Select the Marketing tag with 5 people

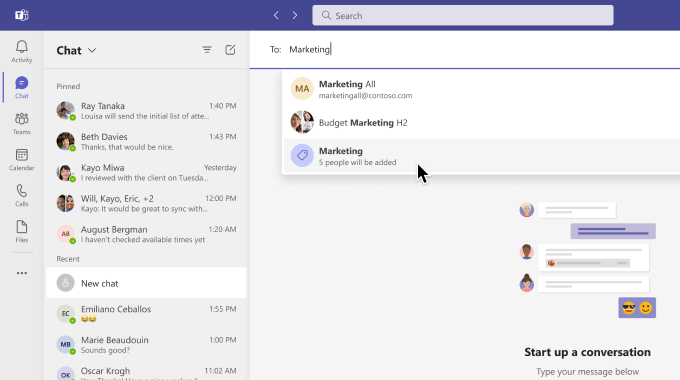(481, 156)
